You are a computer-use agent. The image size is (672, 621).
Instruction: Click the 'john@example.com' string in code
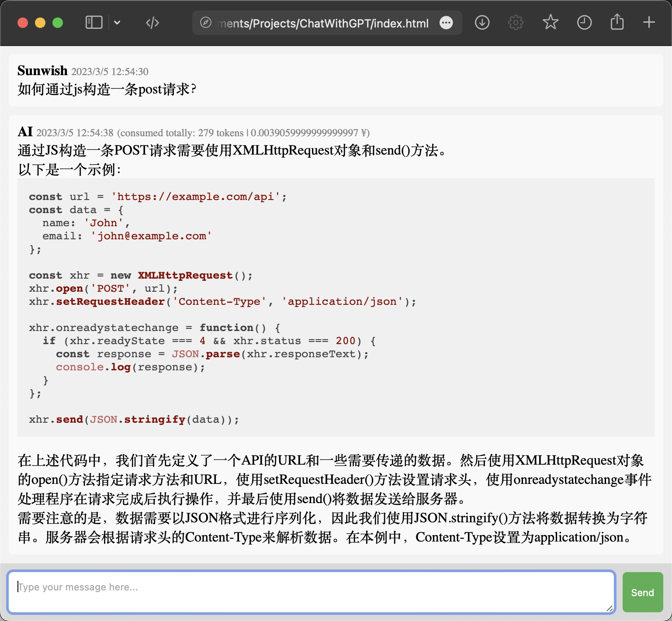pos(151,236)
